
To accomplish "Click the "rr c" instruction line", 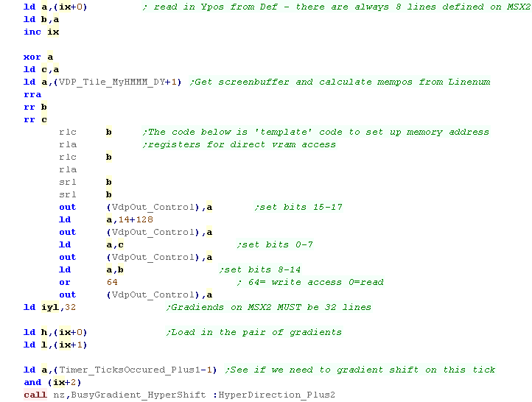I will pyautogui.click(x=35, y=120).
